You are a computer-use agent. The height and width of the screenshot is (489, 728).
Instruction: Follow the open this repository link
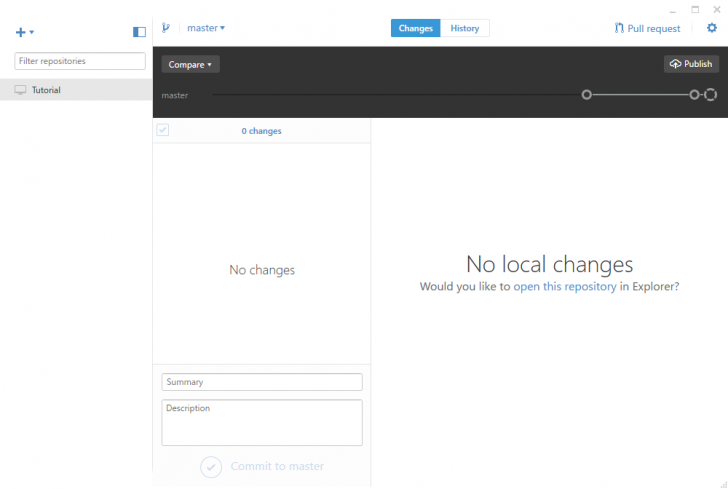[x=565, y=287]
